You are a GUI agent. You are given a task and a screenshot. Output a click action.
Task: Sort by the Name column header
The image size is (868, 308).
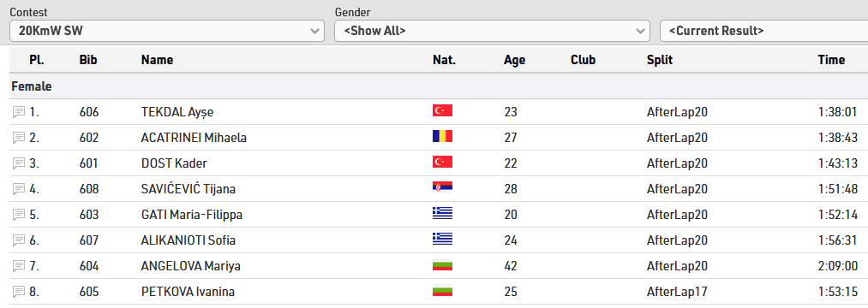[x=157, y=60]
